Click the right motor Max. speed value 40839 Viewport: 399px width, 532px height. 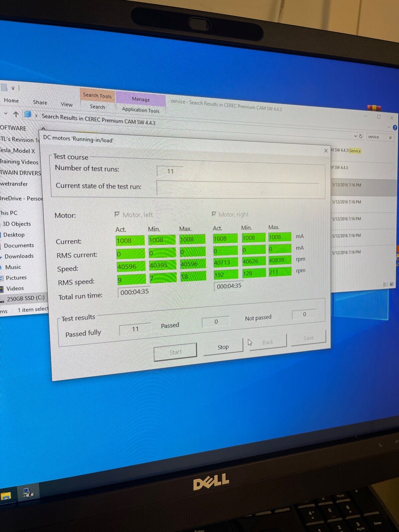point(280,260)
